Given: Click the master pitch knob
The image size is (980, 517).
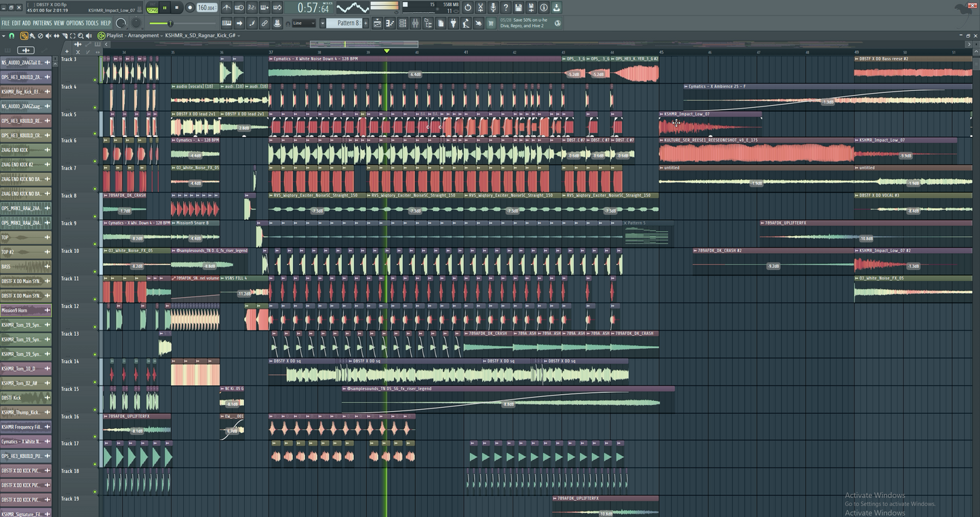Looking at the screenshot, I should 136,23.
